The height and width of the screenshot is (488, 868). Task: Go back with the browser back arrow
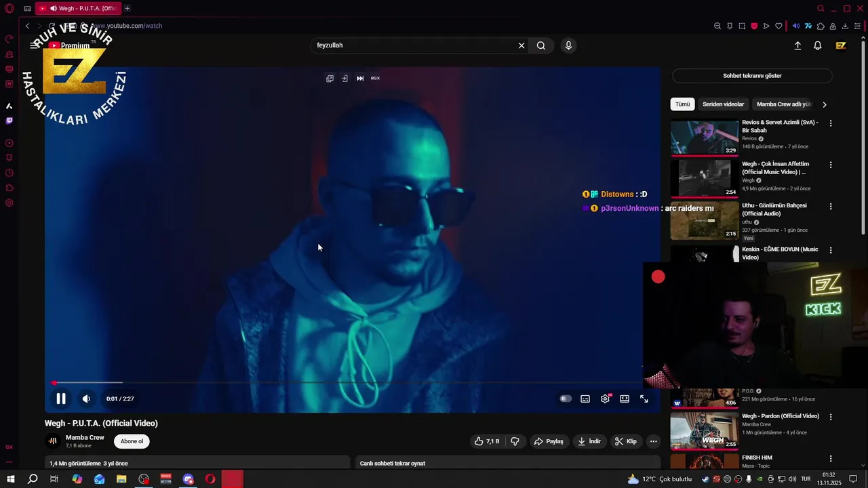coord(27,26)
